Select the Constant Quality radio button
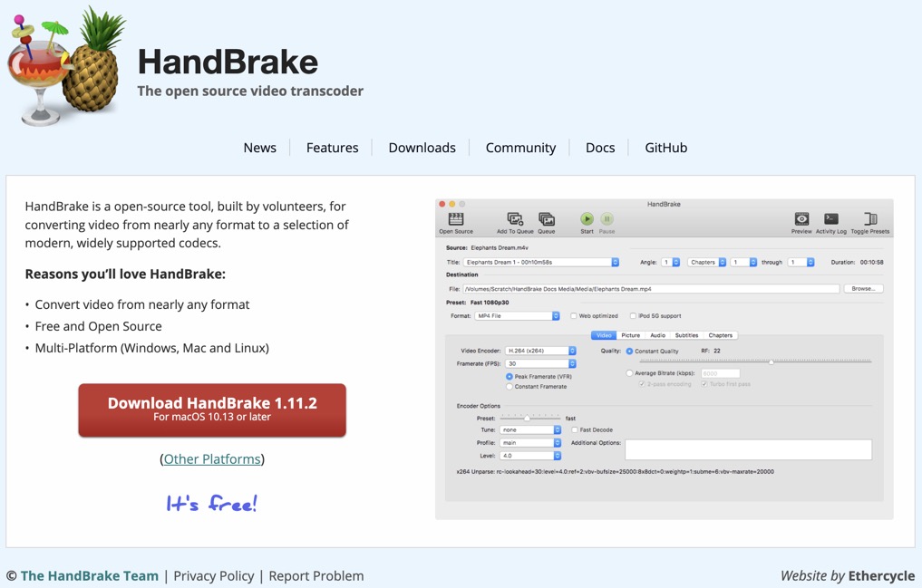The image size is (922, 588). (x=629, y=352)
